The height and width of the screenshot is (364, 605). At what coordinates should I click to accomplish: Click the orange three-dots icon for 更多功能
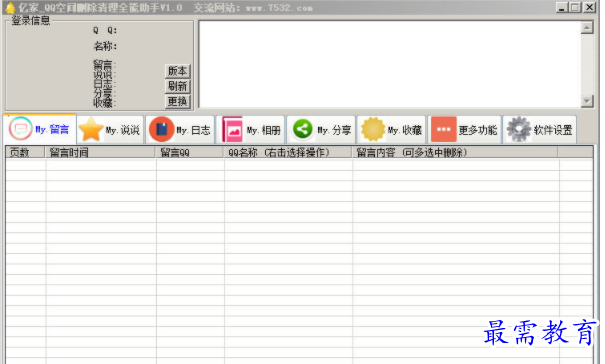coord(444,129)
